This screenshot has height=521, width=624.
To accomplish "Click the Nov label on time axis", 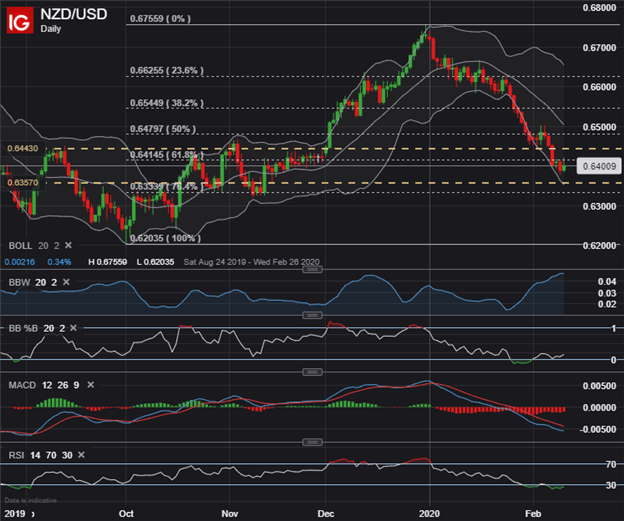I will pos(230,513).
